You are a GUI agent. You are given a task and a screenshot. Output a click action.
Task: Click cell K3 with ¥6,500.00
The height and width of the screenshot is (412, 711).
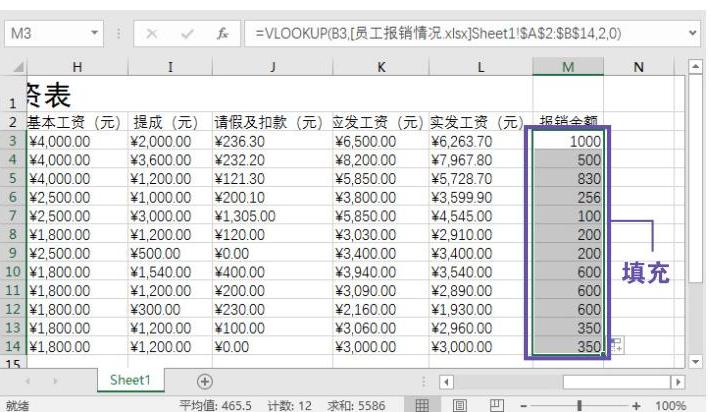click(381, 141)
